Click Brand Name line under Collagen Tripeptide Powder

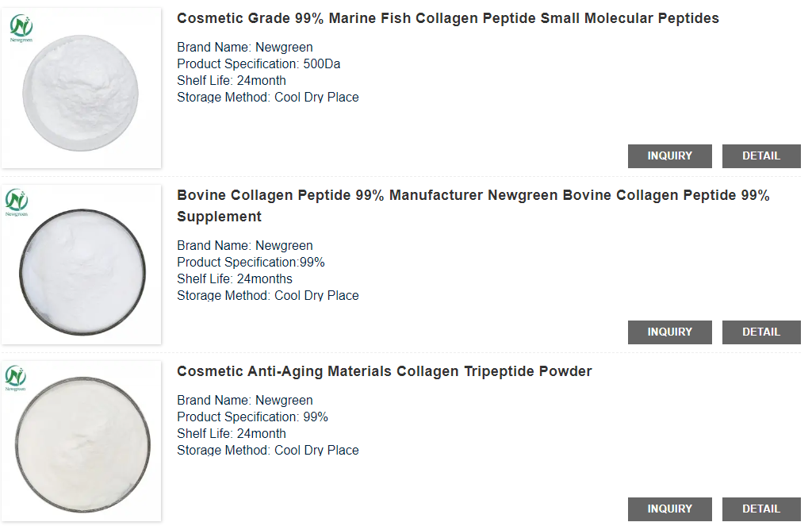(x=245, y=401)
